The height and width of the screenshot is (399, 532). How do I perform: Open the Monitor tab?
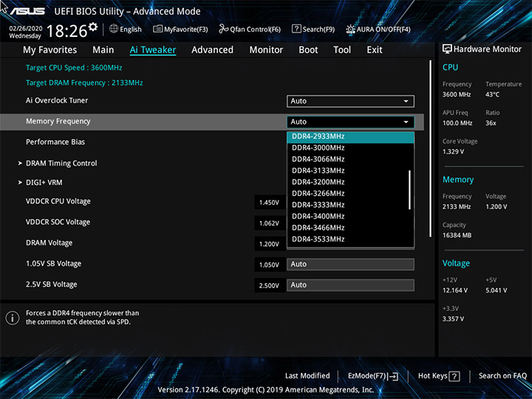[266, 50]
